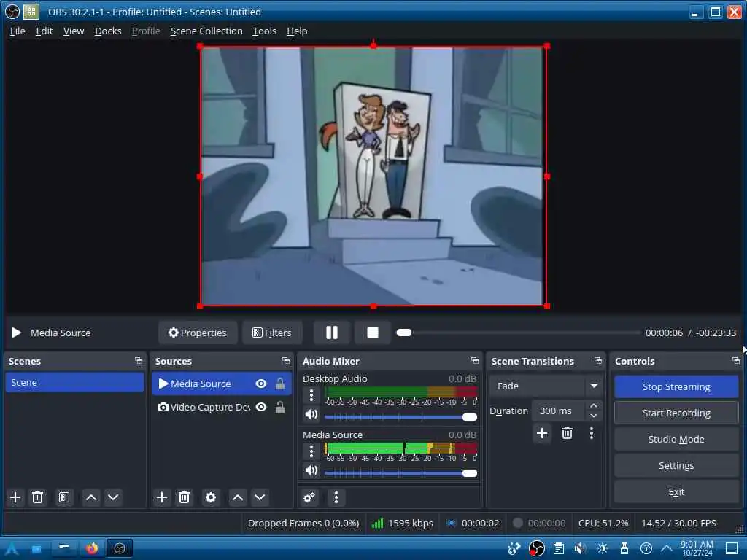The width and height of the screenshot is (747, 560).
Task: Enable Studio Mode
Action: click(x=676, y=439)
